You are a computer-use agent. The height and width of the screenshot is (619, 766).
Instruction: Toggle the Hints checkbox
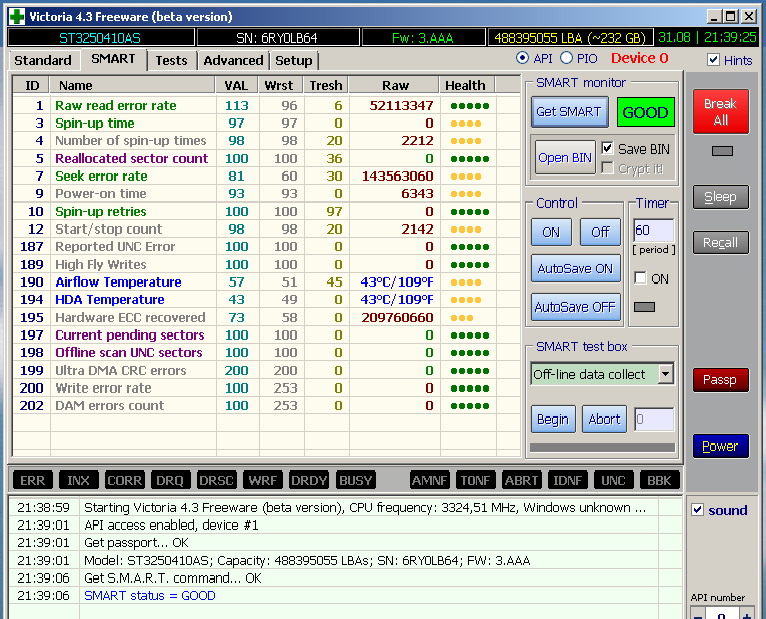tap(713, 60)
